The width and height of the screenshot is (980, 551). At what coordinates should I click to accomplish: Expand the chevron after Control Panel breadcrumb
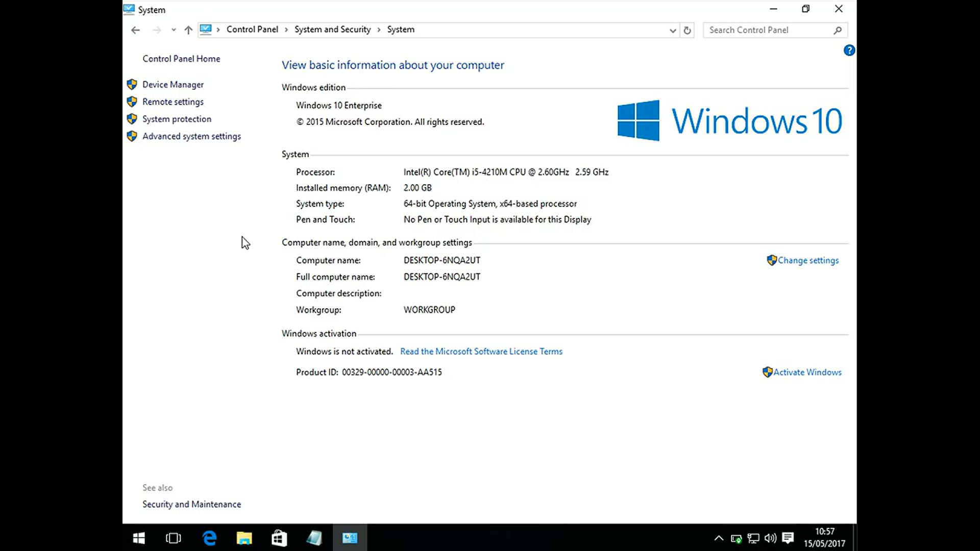(286, 30)
